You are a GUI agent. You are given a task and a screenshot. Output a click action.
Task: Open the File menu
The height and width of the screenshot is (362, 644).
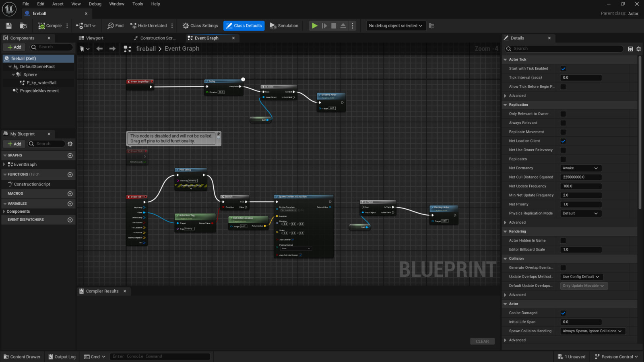tap(26, 4)
